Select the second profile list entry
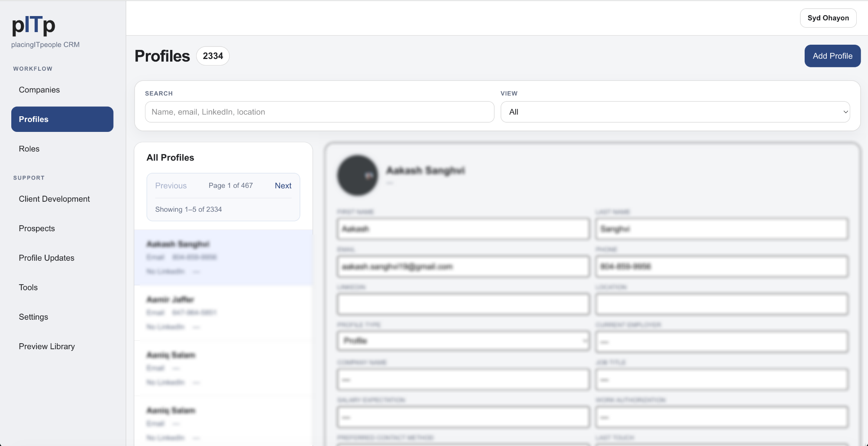The height and width of the screenshot is (446, 868). point(224,313)
